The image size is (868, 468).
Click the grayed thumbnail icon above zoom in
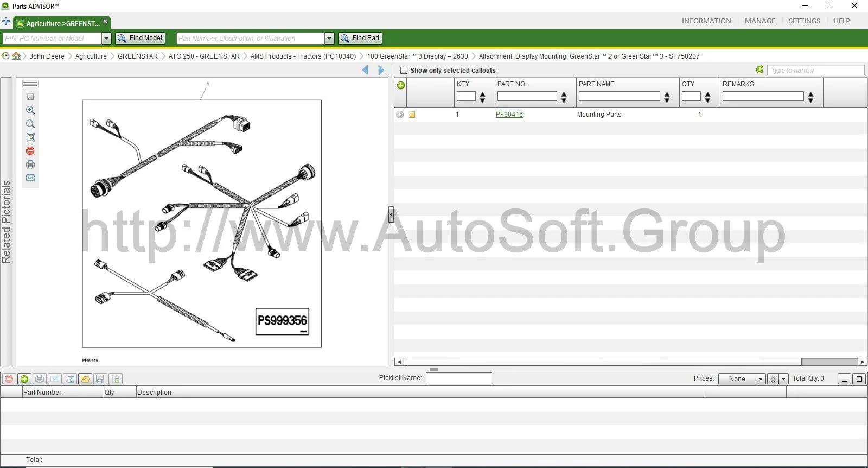(30, 97)
